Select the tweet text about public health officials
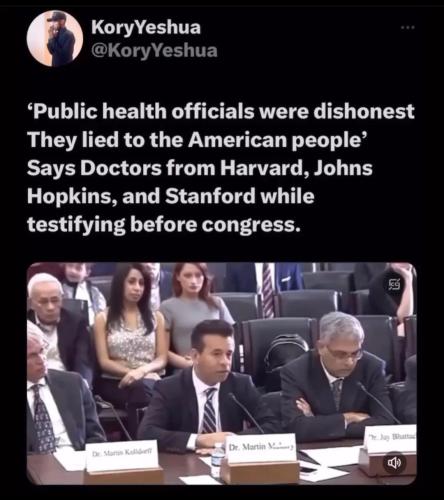The image size is (444, 500). click(x=221, y=168)
